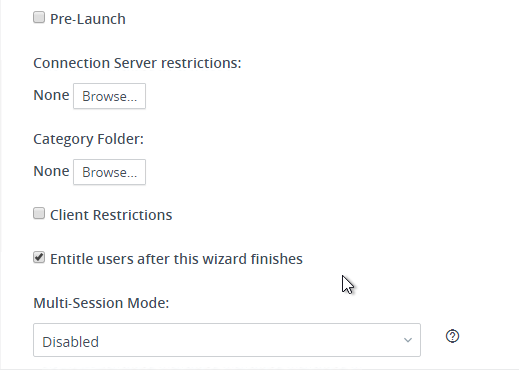Browse for Connection Server restrictions

pyautogui.click(x=109, y=96)
